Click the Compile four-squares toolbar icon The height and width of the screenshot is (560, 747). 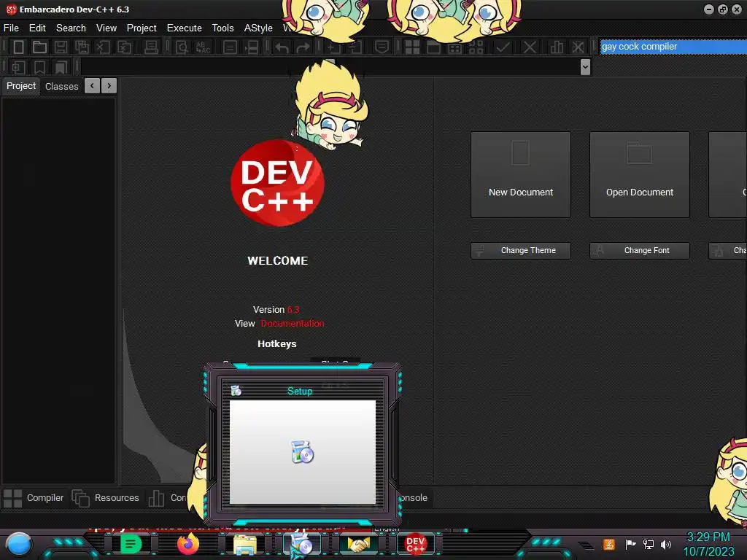point(412,47)
